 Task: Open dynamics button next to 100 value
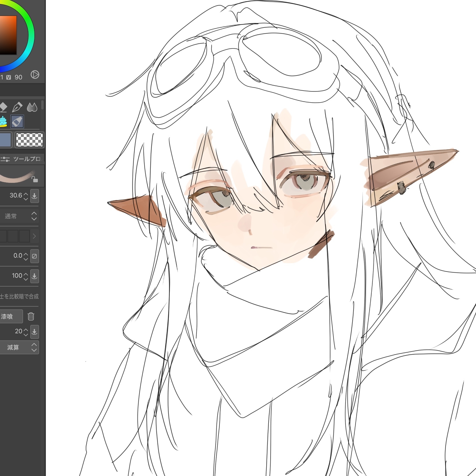pyautogui.click(x=34, y=276)
